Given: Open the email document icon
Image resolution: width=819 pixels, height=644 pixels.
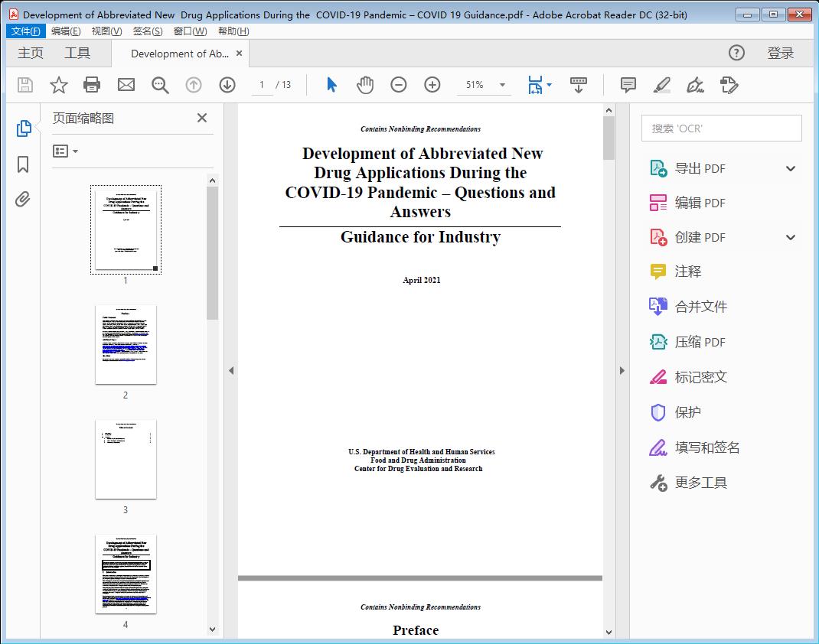Looking at the screenshot, I should click(126, 85).
